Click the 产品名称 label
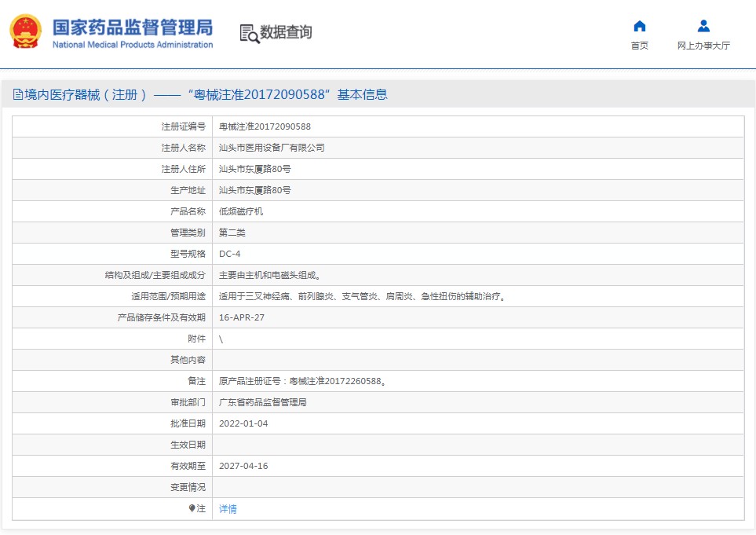The width and height of the screenshot is (756, 535). 188,211
